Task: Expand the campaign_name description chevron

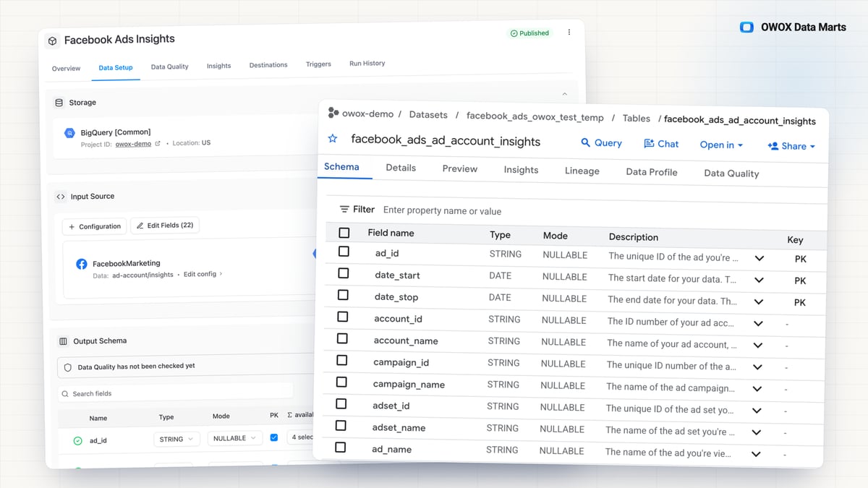Action: [757, 389]
